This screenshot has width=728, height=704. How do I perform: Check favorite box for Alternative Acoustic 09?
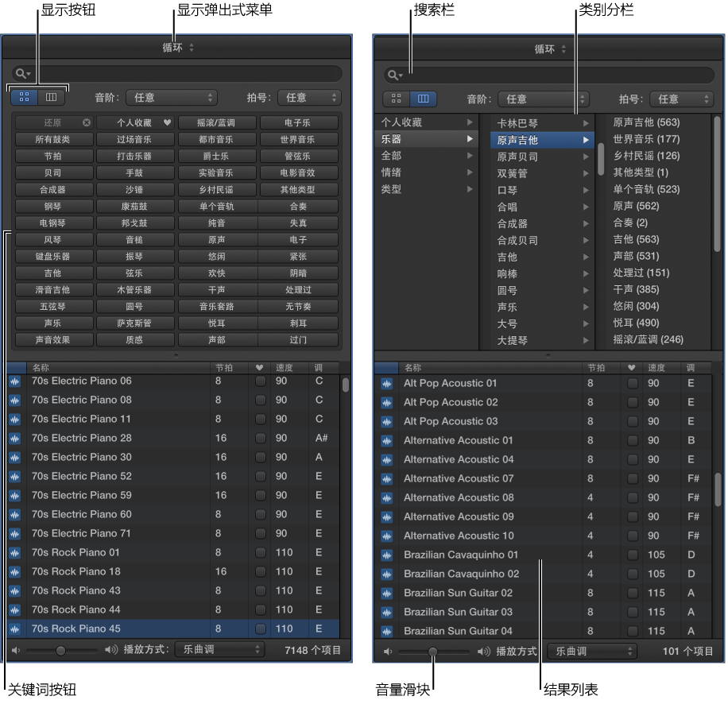[633, 517]
